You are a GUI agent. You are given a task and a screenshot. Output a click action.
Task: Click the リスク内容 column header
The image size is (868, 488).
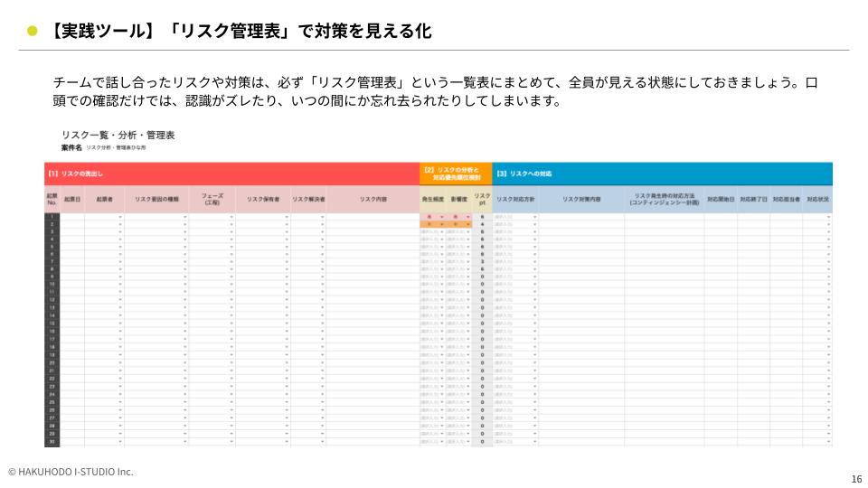[x=373, y=199]
